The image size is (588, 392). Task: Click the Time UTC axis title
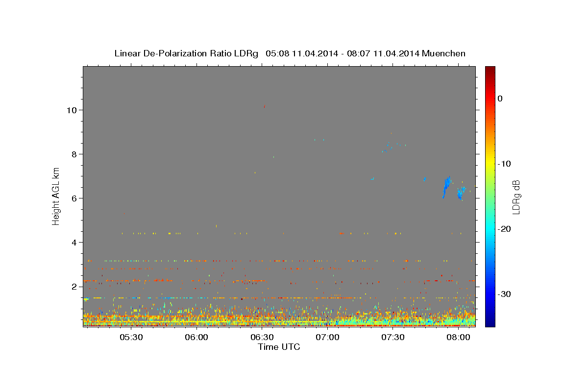pos(279,347)
